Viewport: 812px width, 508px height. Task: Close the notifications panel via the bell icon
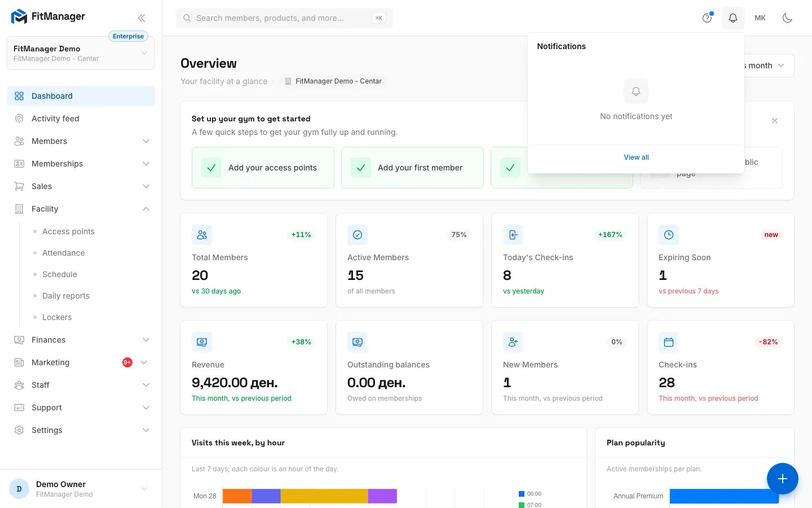[733, 18]
